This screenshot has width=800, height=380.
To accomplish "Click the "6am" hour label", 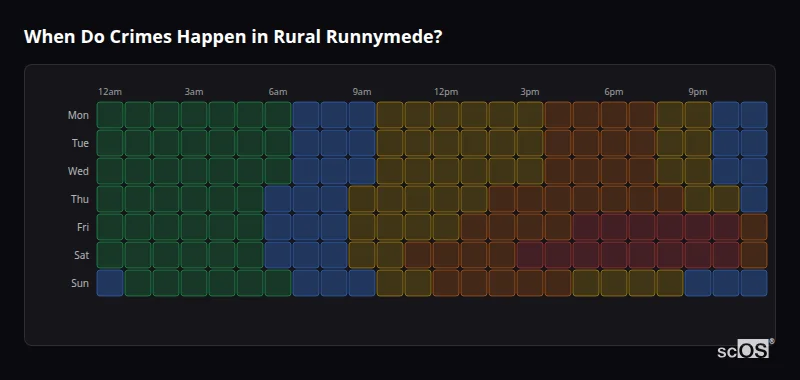I will tap(278, 92).
